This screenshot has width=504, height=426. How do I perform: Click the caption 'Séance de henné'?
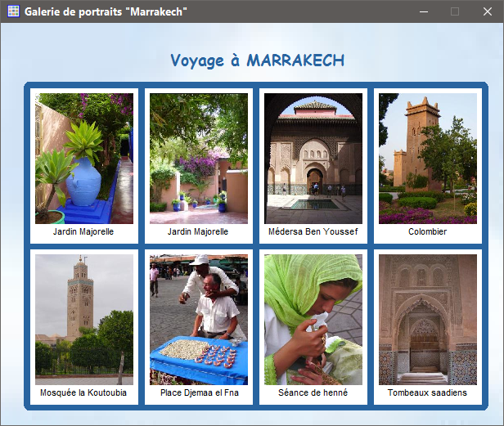(x=313, y=393)
